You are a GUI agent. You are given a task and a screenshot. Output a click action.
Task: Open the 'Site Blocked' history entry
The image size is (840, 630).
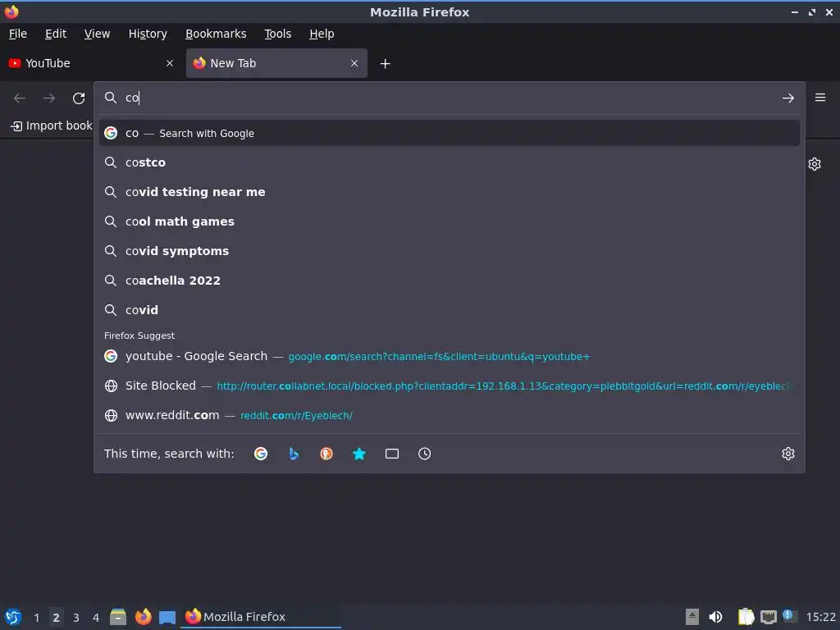449,386
